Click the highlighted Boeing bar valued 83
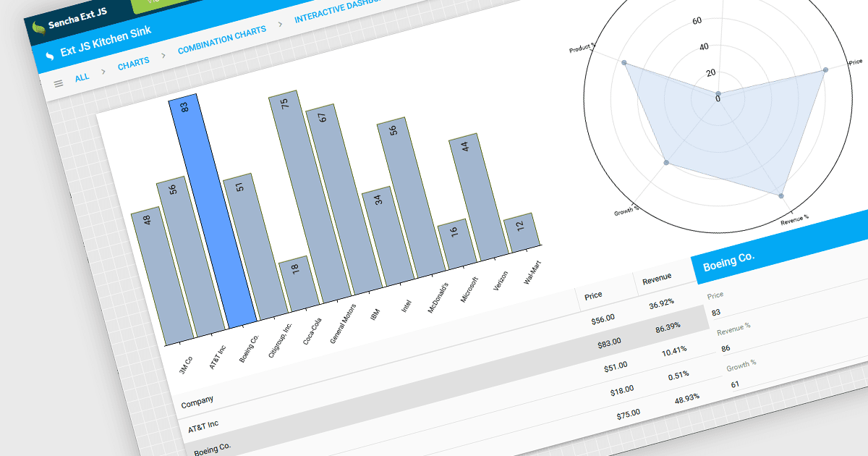This screenshot has width=868, height=456. click(x=213, y=210)
